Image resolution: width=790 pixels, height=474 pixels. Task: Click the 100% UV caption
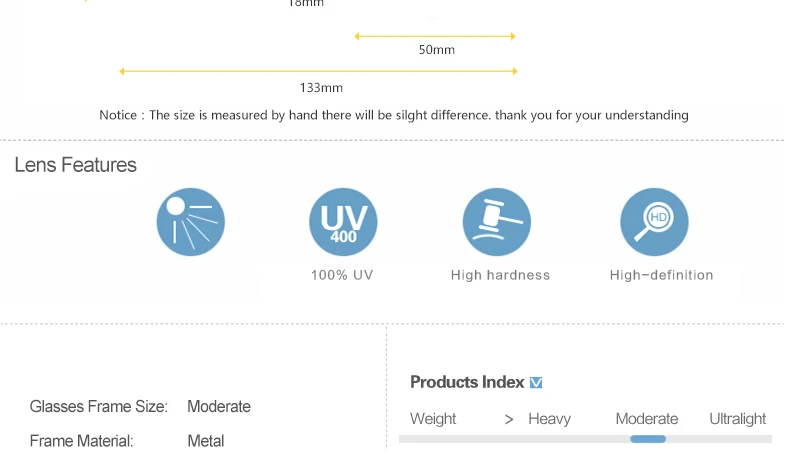coord(342,275)
